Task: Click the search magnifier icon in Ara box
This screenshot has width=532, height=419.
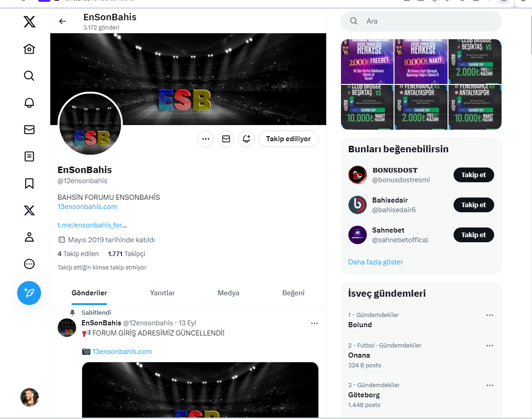Action: [x=353, y=21]
